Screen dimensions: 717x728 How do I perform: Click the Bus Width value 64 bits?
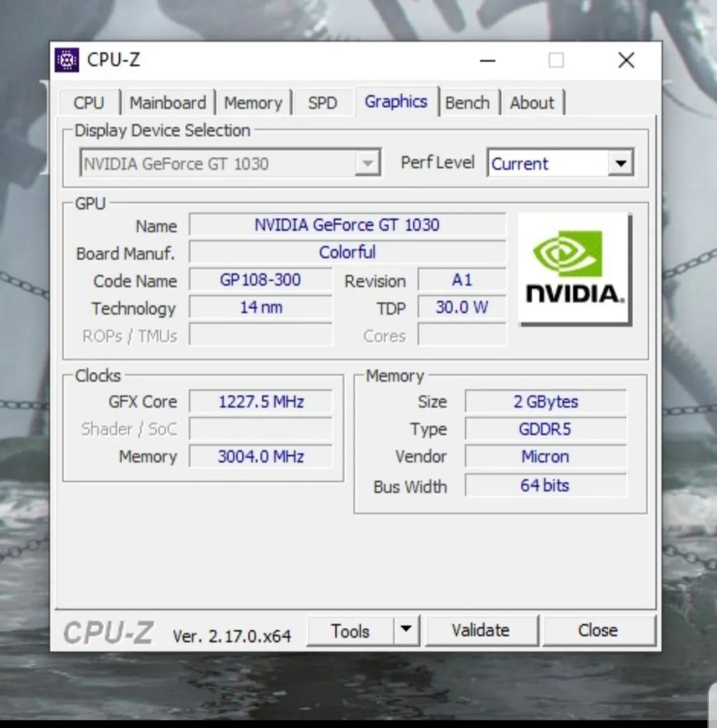[546, 485]
